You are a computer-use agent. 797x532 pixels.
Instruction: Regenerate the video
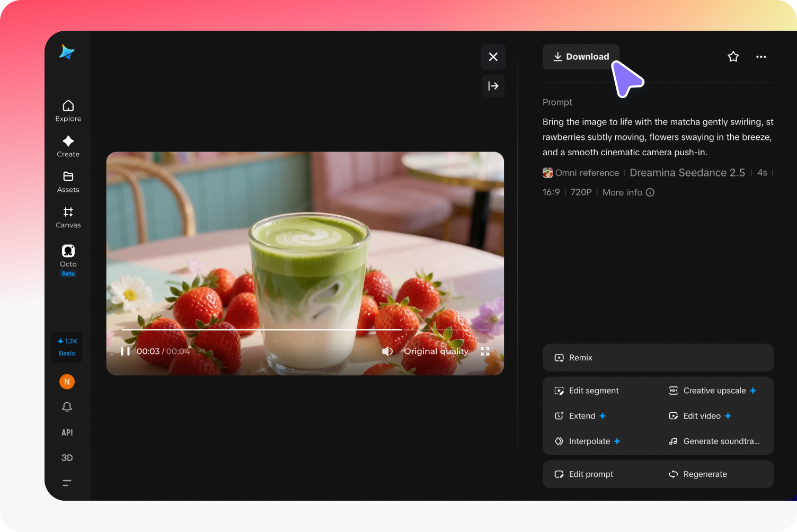[x=698, y=474]
